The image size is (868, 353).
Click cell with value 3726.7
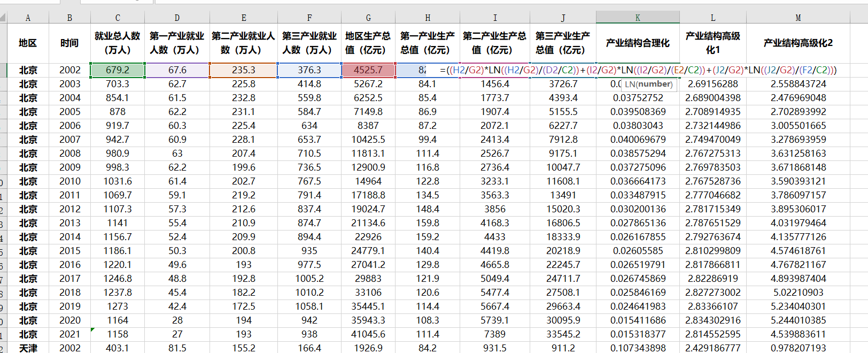click(x=563, y=84)
